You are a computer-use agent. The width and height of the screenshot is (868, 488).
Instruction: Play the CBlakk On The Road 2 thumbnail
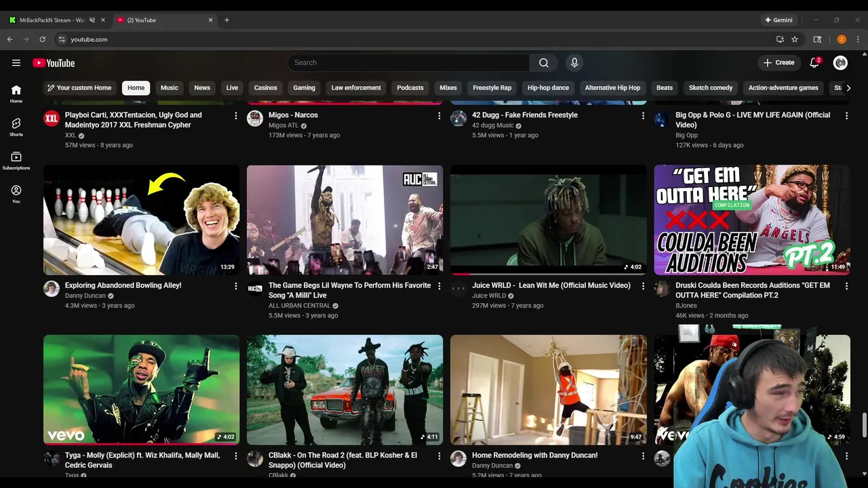click(x=344, y=390)
